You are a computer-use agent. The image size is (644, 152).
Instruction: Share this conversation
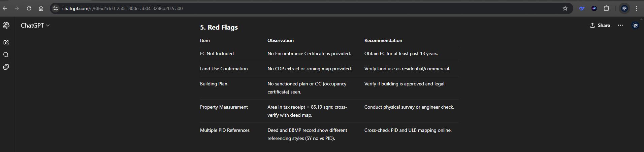point(600,25)
